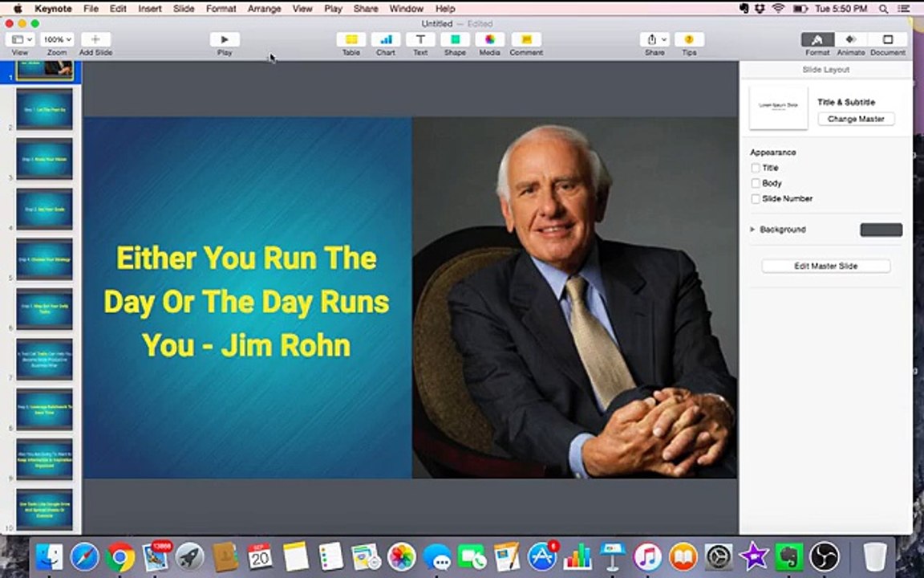Select slide 3 thumbnail in navigator
The width and height of the screenshot is (924, 578).
pyautogui.click(x=45, y=159)
